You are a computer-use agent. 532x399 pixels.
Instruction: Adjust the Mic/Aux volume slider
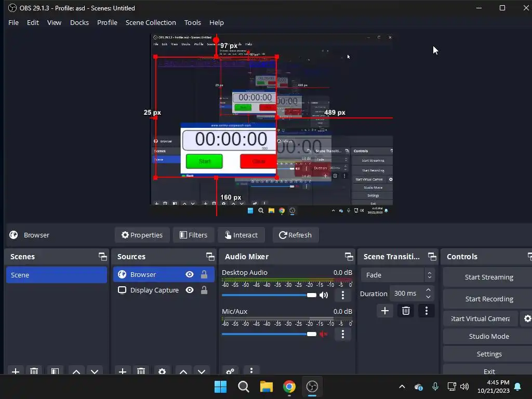tap(269, 334)
